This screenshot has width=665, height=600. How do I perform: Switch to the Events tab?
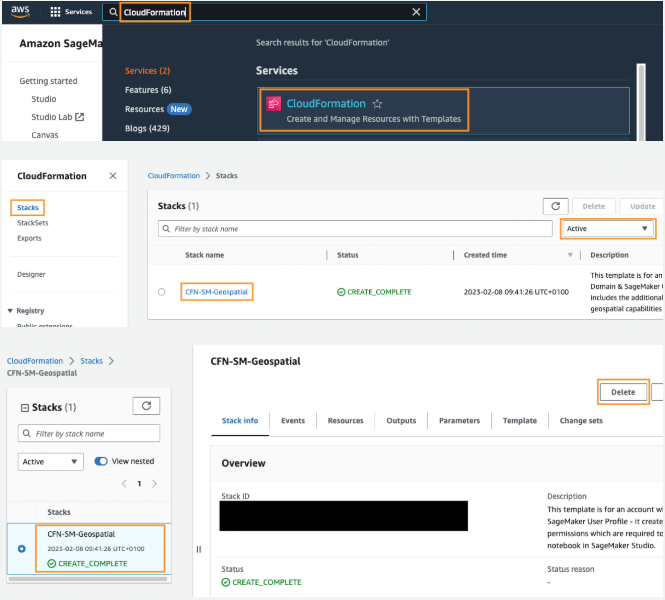pos(293,421)
